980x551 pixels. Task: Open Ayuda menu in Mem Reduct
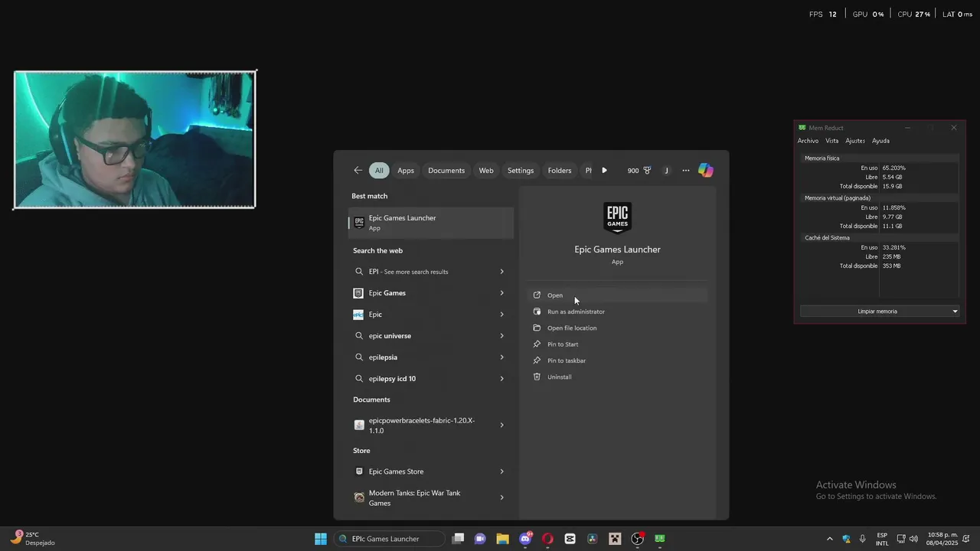coord(880,141)
